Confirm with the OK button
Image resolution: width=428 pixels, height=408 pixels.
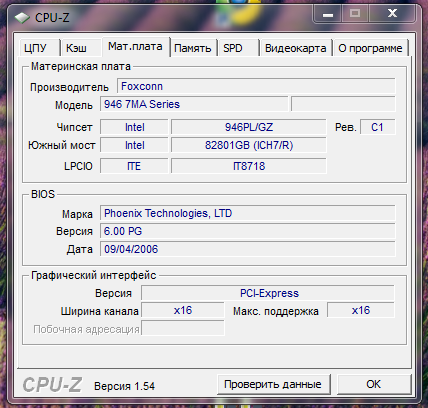[x=373, y=384]
